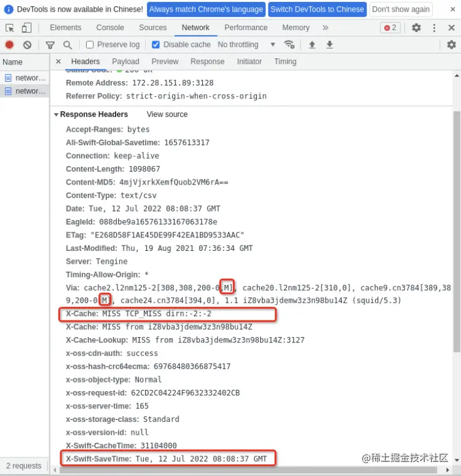Screen dimensions: 461x476
Task: Click the scroll up arrow of headers pane
Action: tap(457, 76)
